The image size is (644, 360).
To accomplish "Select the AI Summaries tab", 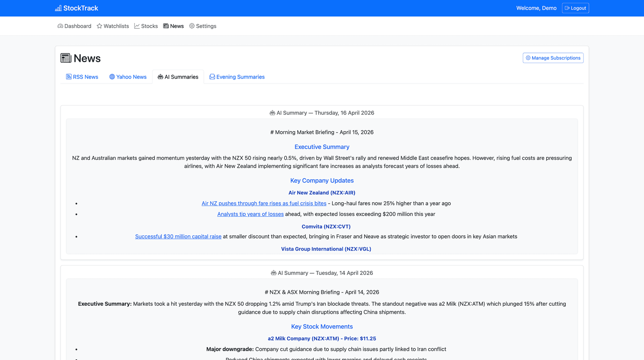I will [178, 77].
